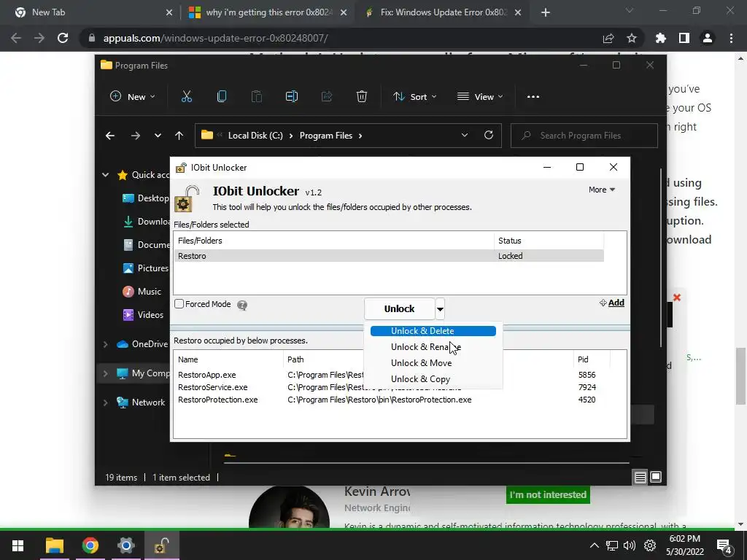This screenshot has width=747, height=560.
Task: Open IObit Unlocker taskbar icon
Action: pos(161,545)
